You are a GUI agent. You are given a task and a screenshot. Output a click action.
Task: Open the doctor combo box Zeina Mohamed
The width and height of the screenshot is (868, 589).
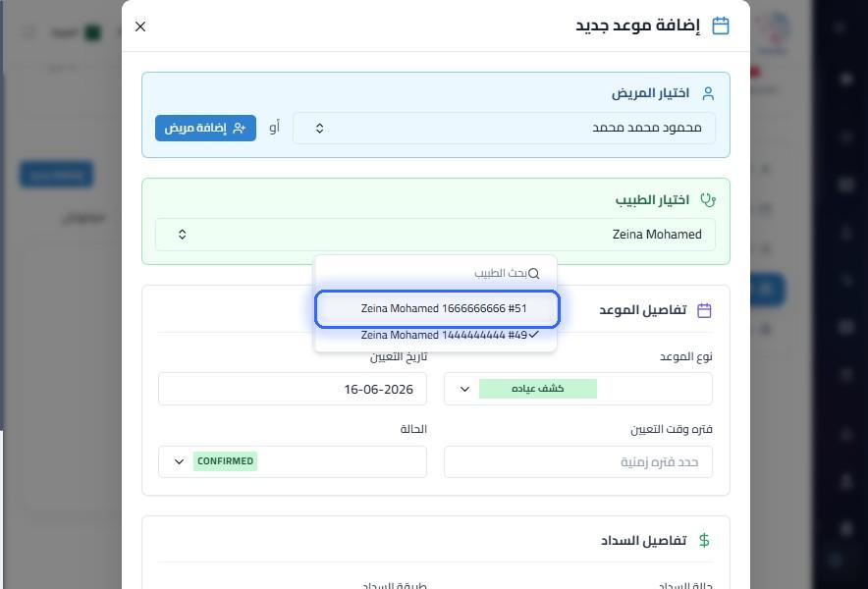[435, 235]
